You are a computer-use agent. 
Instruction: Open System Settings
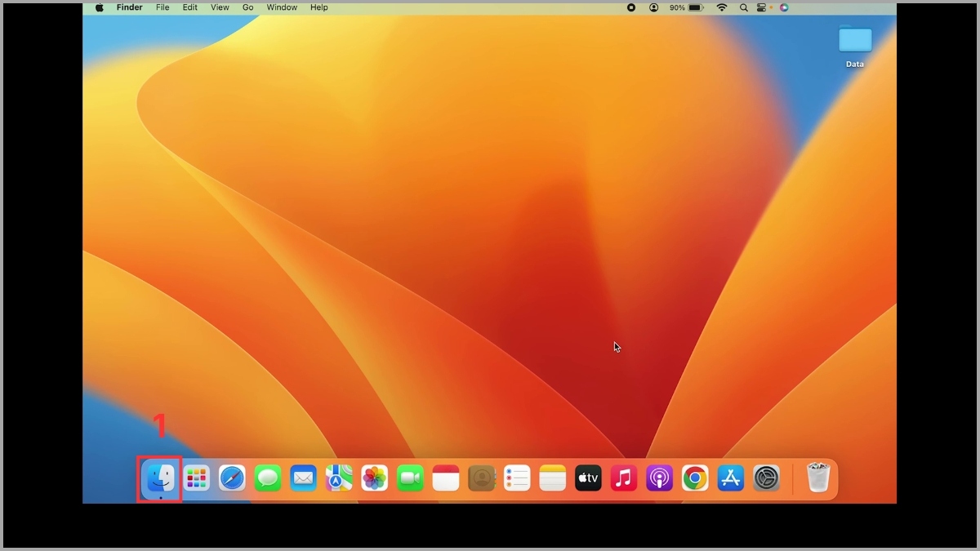(766, 478)
